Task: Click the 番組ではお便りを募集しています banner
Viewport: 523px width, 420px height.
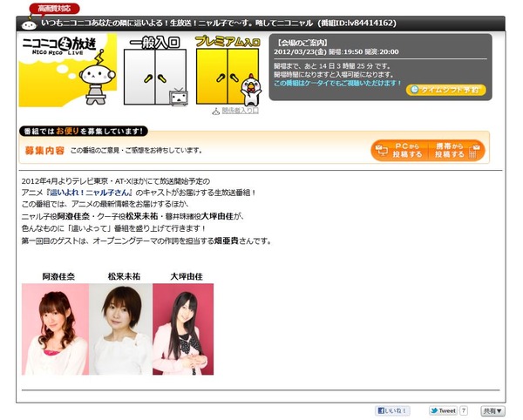Action: [84, 131]
